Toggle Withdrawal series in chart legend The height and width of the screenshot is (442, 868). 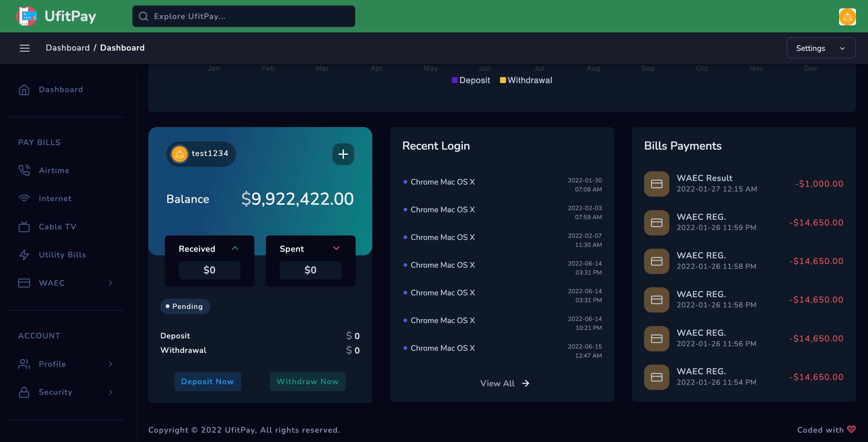click(526, 80)
